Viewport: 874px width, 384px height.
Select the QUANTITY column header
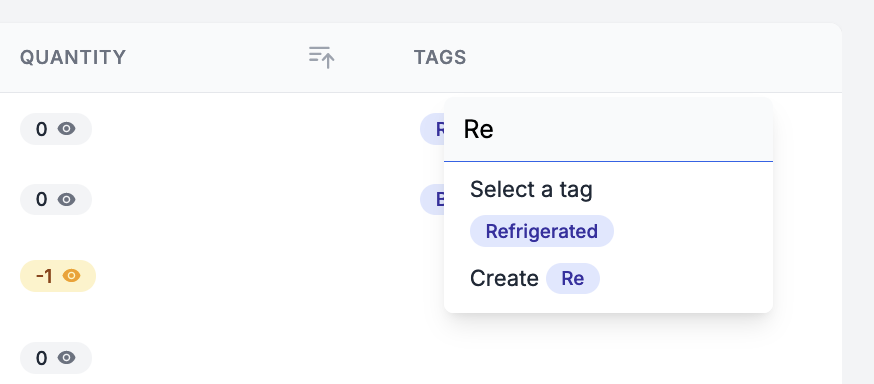[x=73, y=57]
